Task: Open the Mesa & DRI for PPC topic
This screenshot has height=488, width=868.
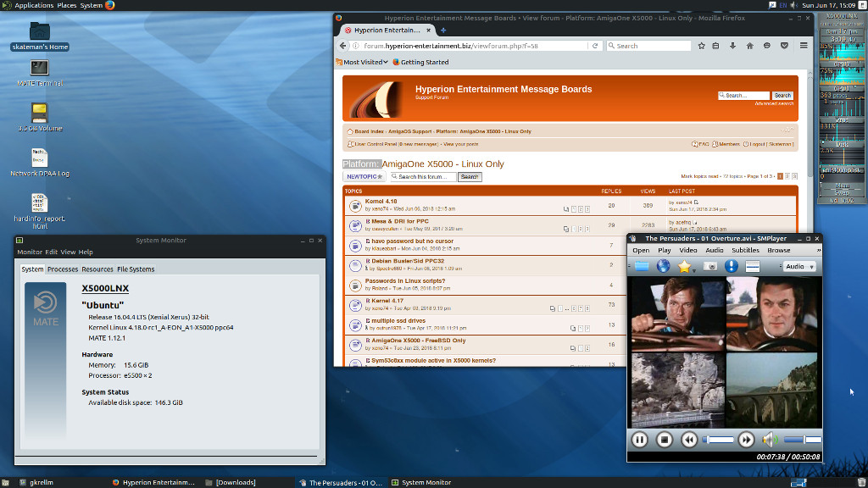Action: point(400,221)
